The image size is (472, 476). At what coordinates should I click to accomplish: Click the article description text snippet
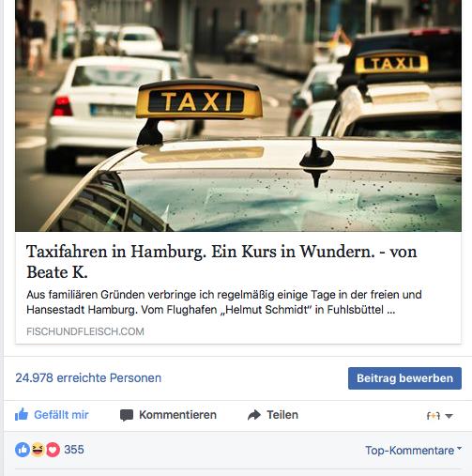tap(224, 302)
